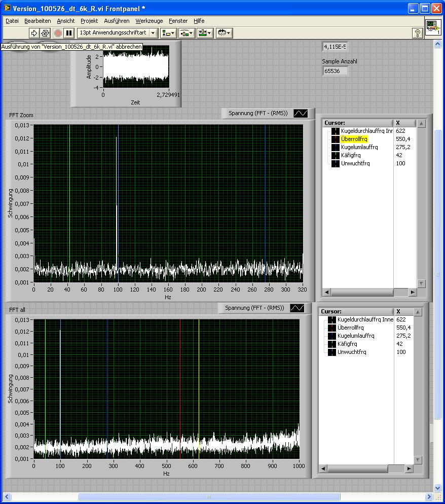445x504 pixels.
Task: Click the FFT Zoom plot legend line sample
Action: click(x=301, y=114)
